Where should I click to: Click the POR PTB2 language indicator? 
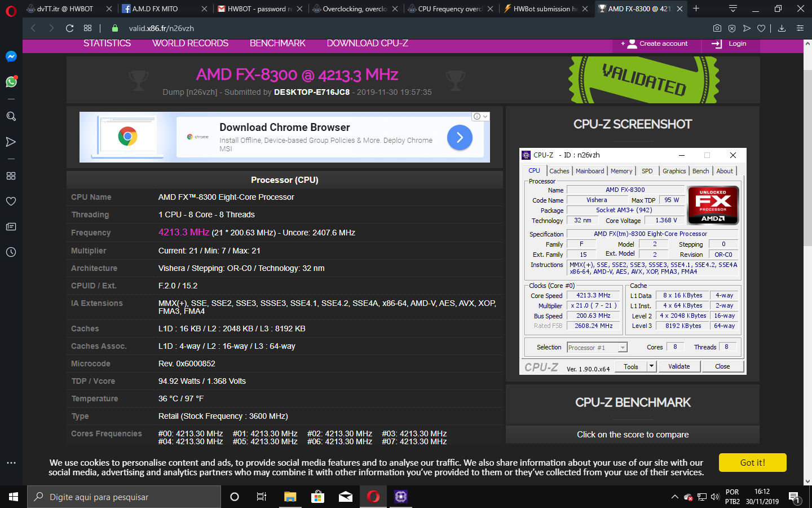point(732,497)
